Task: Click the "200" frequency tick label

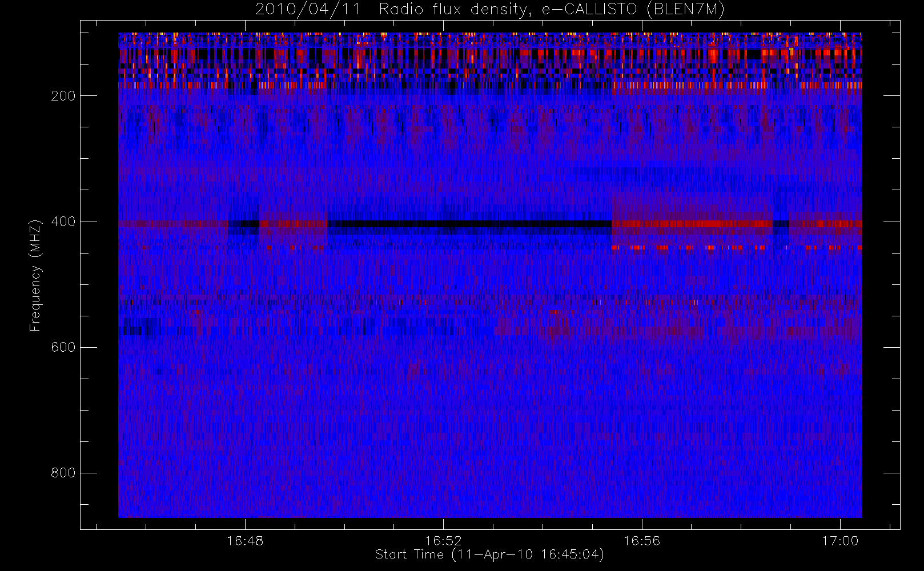Action: (x=63, y=96)
